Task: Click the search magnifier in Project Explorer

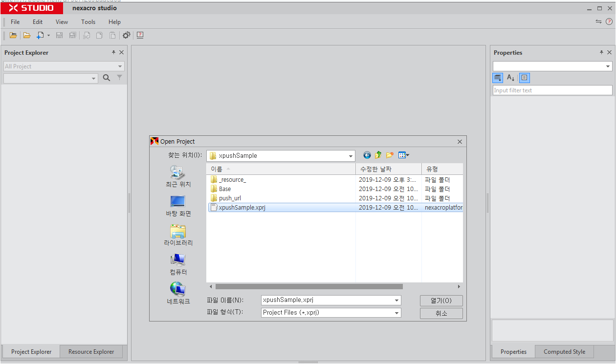Action: (x=107, y=78)
